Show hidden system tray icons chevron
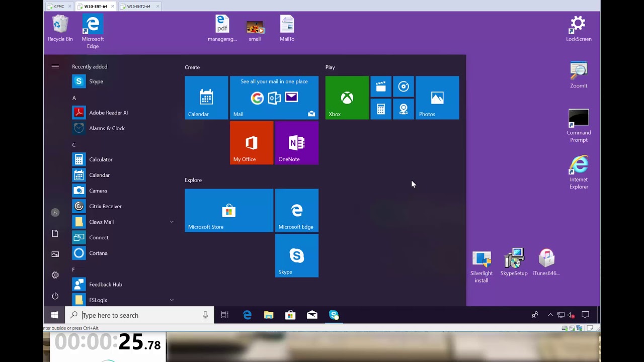Image resolution: width=644 pixels, height=362 pixels. click(x=550, y=315)
